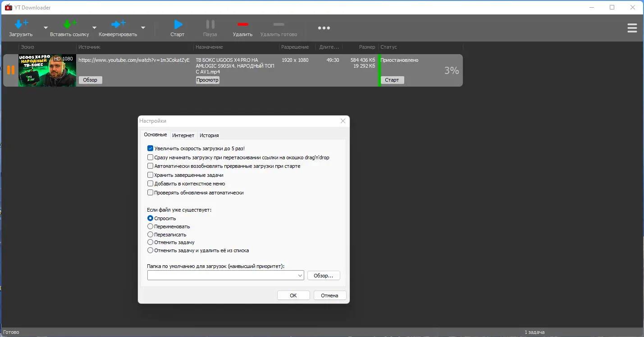This screenshot has width=644, height=337.
Task: Select the Перезаписать radio button
Action: pyautogui.click(x=151, y=235)
